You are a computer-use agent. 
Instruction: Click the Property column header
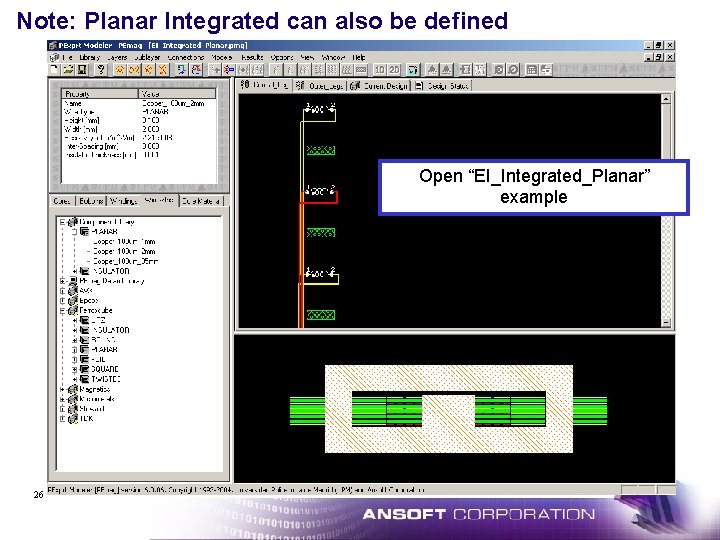pos(100,94)
